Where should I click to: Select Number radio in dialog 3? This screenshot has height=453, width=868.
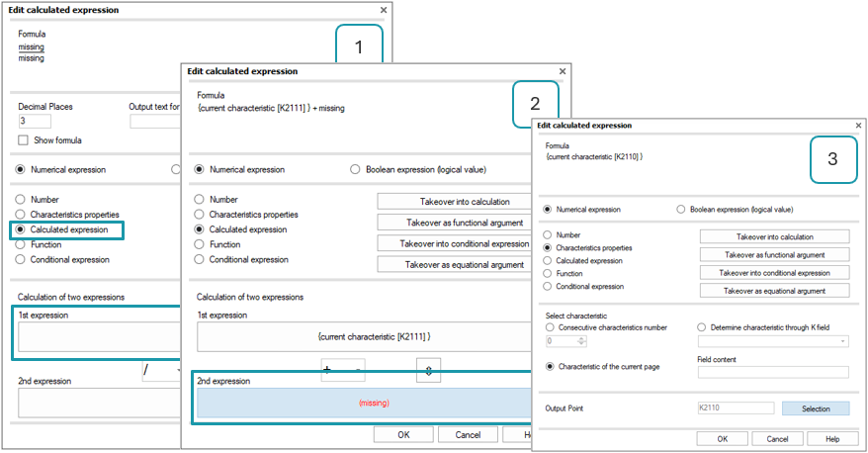(547, 234)
